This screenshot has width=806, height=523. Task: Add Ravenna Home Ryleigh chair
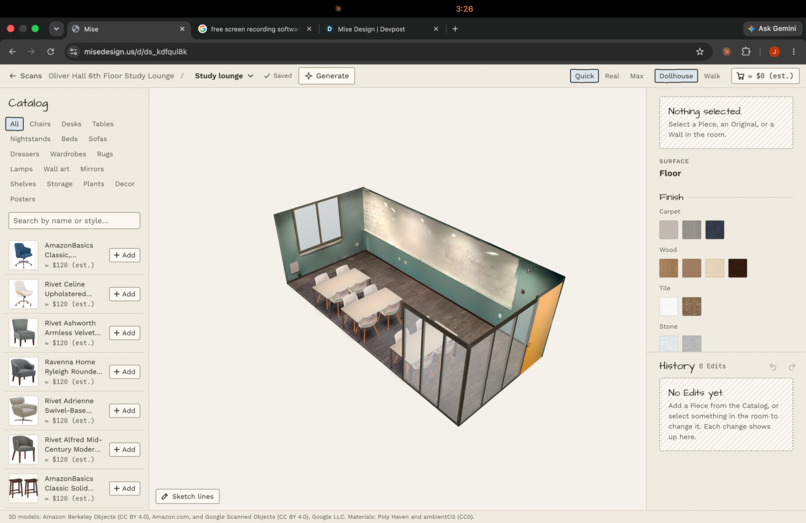pos(124,371)
